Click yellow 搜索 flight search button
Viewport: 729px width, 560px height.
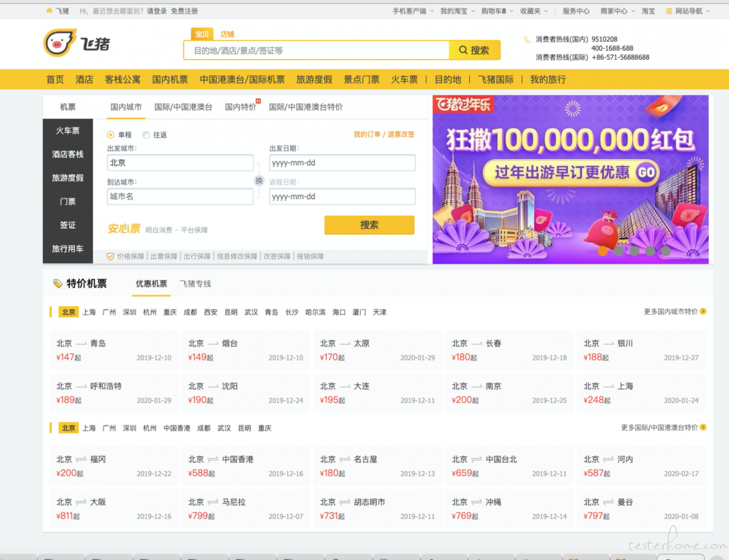pos(369,225)
